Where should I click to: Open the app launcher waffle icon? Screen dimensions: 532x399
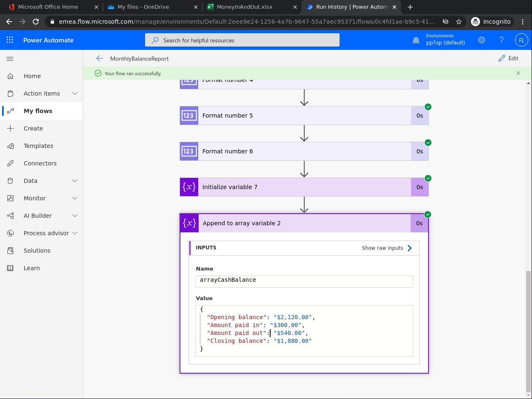[10, 40]
